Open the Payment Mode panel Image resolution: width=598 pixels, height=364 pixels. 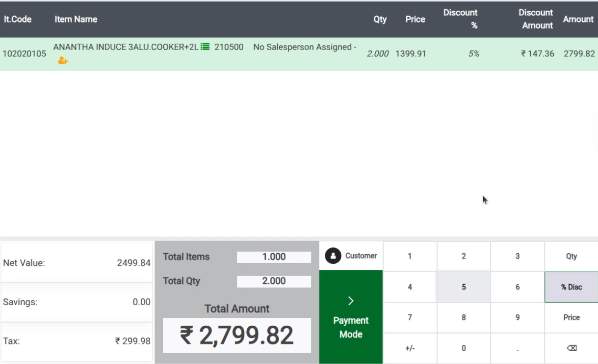[x=350, y=320]
